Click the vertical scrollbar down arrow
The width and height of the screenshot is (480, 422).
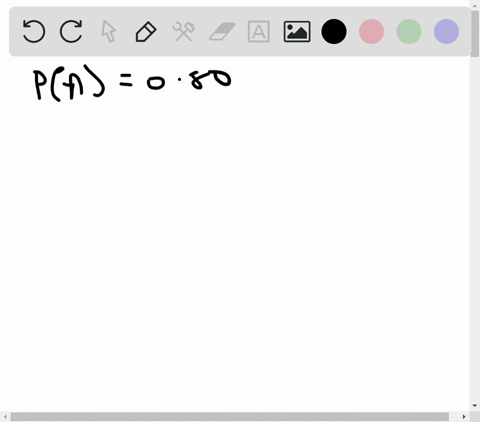click(x=475, y=406)
